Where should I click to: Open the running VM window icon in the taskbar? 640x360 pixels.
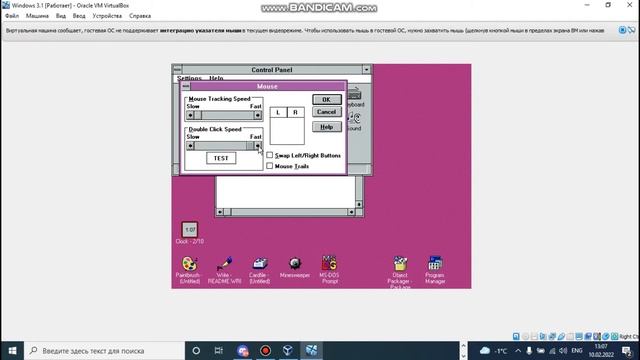(311, 351)
